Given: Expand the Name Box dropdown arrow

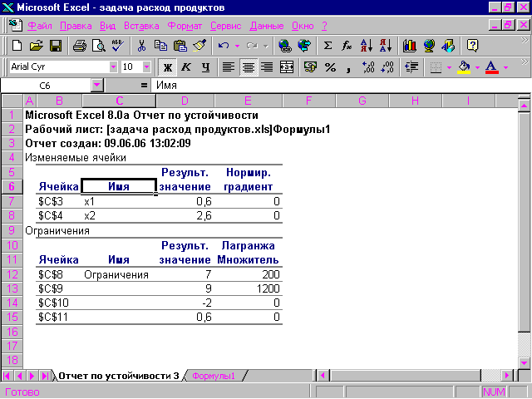Looking at the screenshot, I should pos(96,85).
